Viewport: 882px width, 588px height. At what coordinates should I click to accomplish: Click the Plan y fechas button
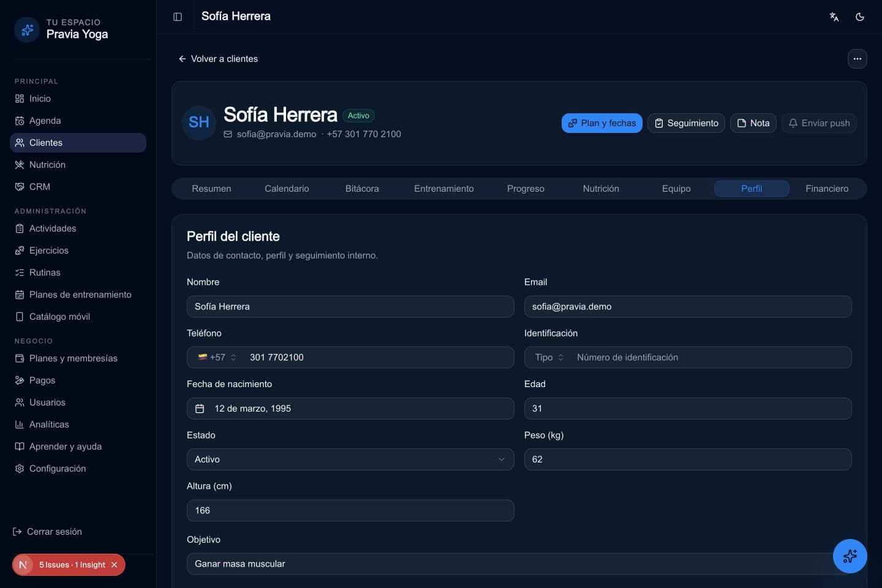click(x=602, y=123)
